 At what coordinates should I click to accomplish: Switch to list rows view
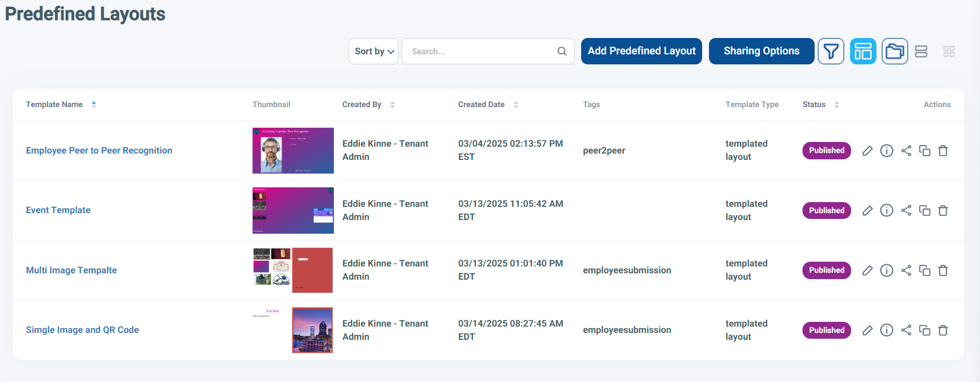(x=921, y=51)
